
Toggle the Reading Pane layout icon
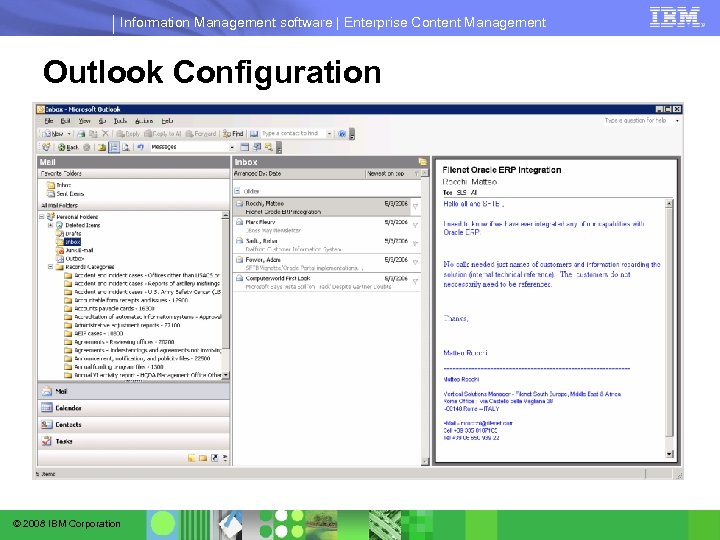click(113, 147)
